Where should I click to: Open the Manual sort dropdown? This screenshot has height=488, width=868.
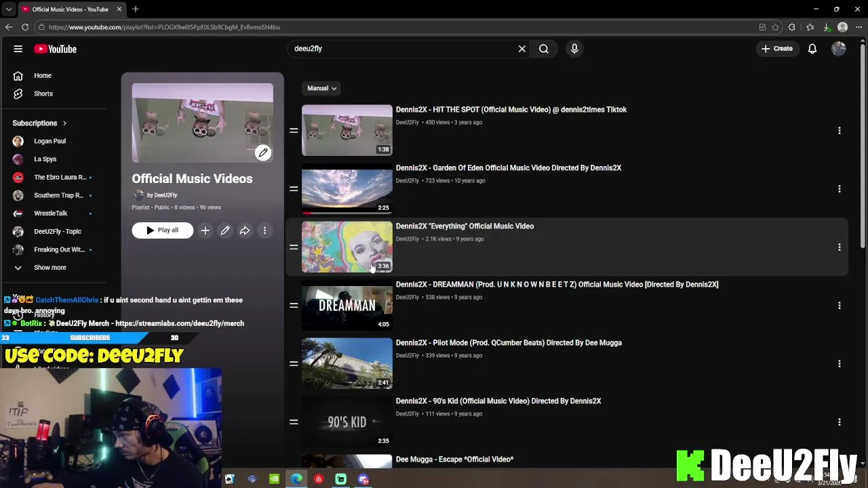click(321, 88)
